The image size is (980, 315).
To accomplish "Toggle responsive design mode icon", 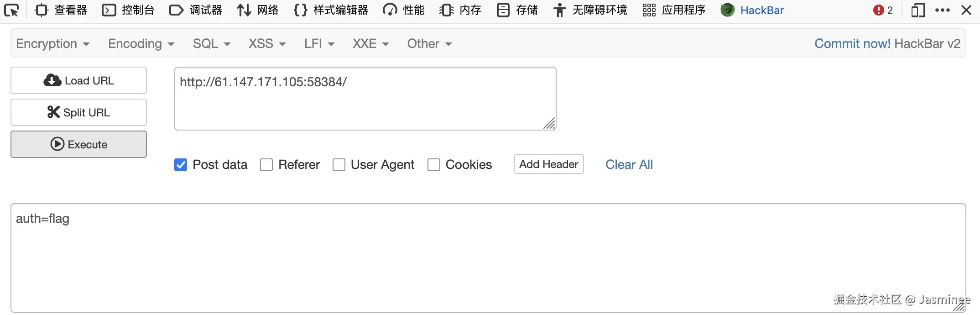I will [x=918, y=10].
